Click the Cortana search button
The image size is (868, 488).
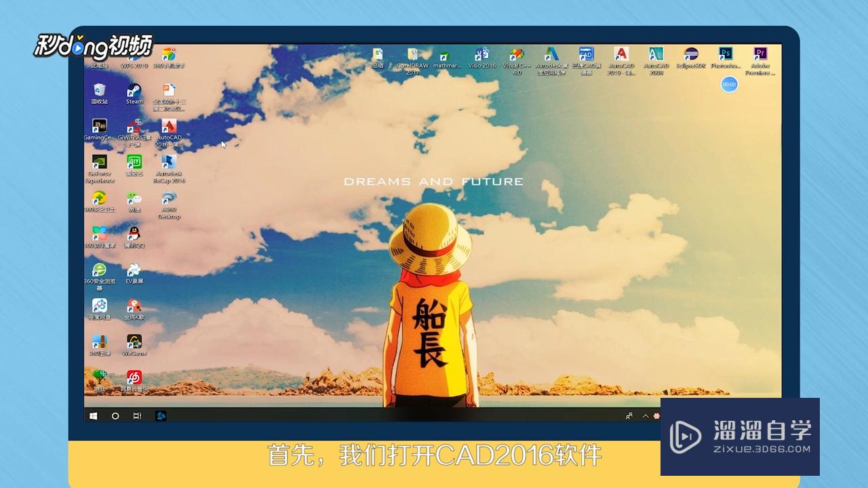coord(115,415)
